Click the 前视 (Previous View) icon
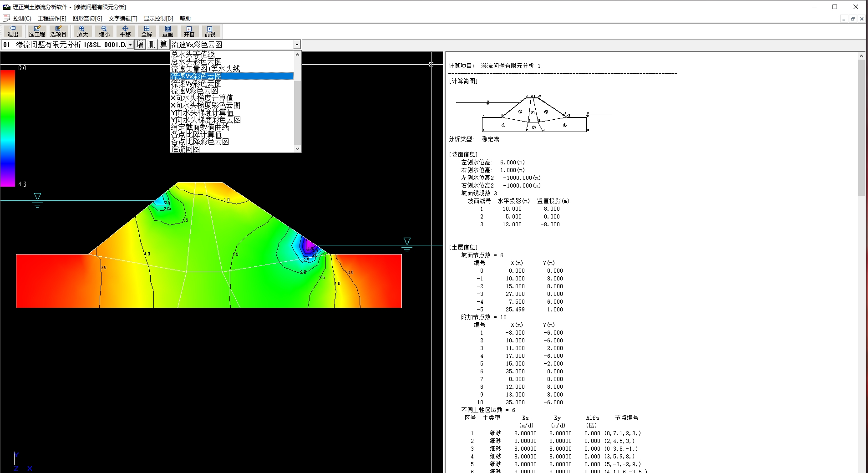This screenshot has width=868, height=473. 210,31
